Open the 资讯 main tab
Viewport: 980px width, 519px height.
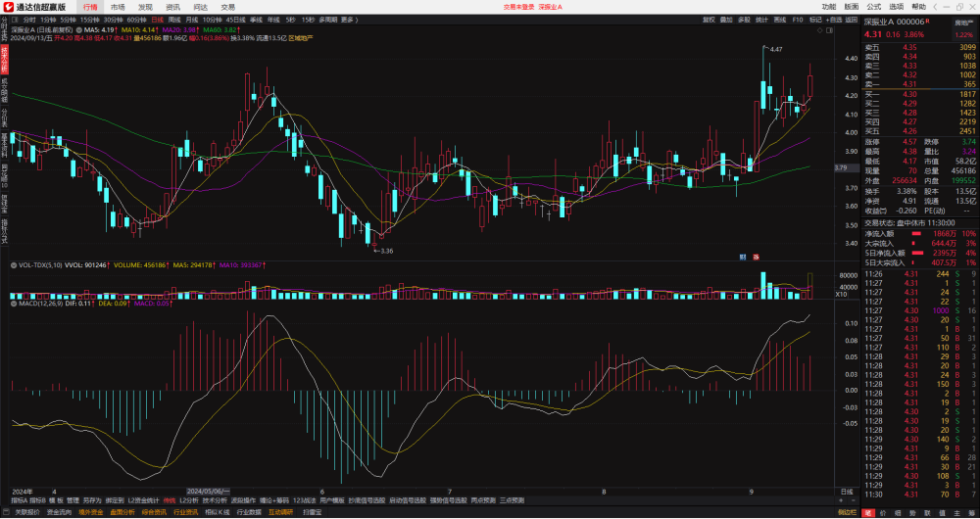(x=173, y=7)
